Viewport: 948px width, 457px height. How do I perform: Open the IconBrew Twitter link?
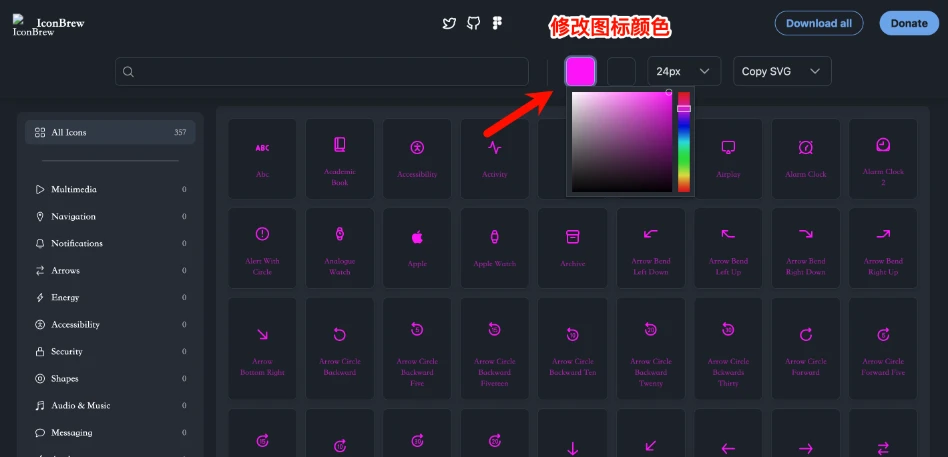point(449,24)
